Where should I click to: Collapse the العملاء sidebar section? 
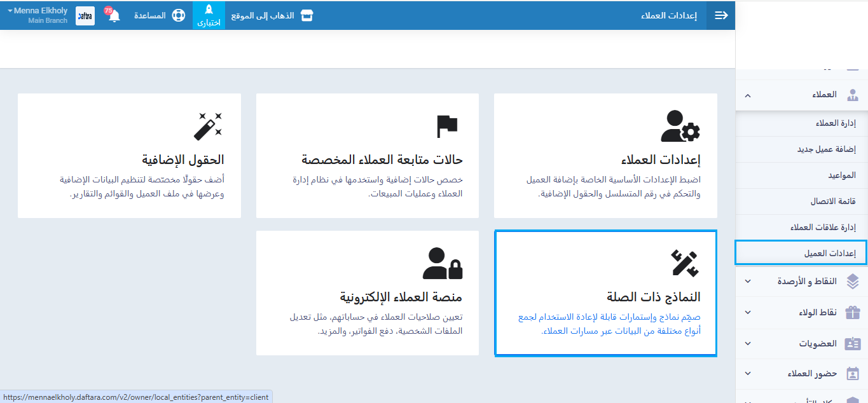[x=748, y=95]
